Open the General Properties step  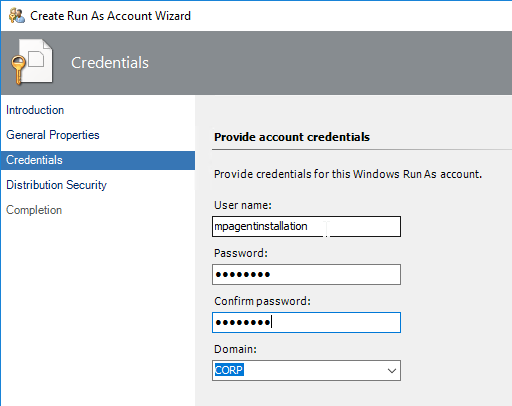coord(53,135)
